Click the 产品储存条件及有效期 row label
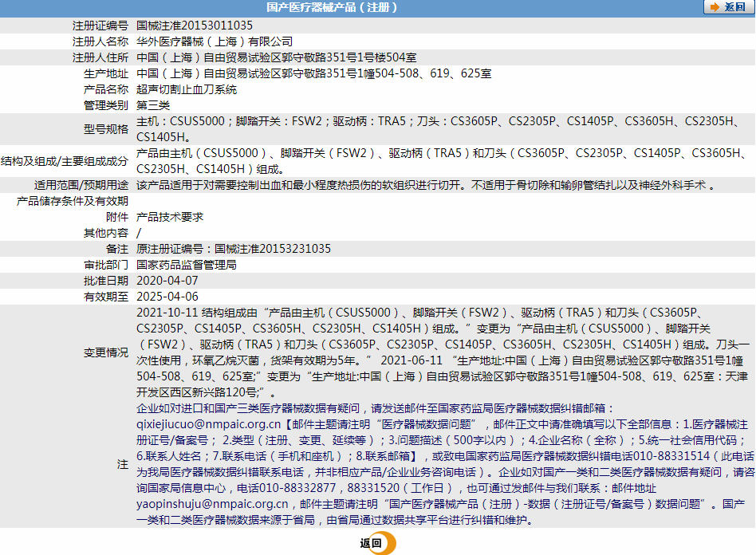Viewport: 756px width, 555px height. [73, 201]
